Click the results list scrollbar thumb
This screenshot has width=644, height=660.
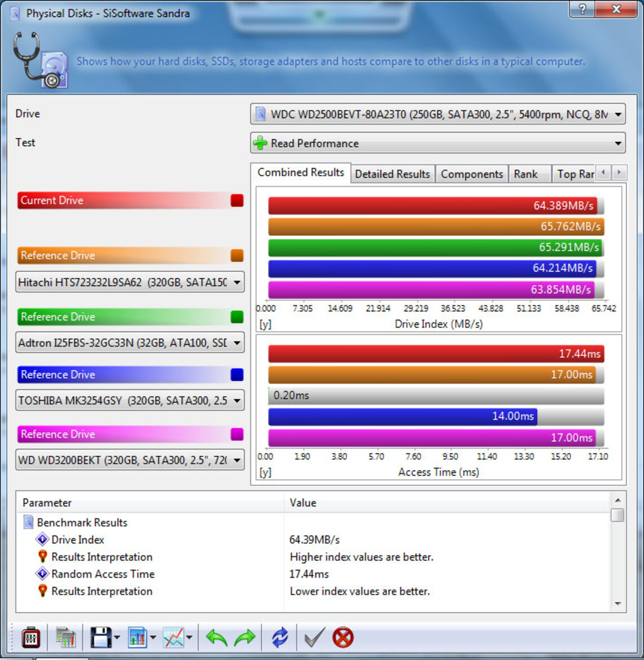click(x=618, y=515)
